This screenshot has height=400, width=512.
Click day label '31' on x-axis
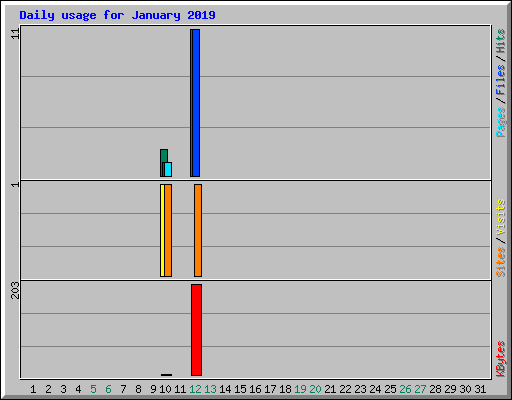tap(480, 389)
